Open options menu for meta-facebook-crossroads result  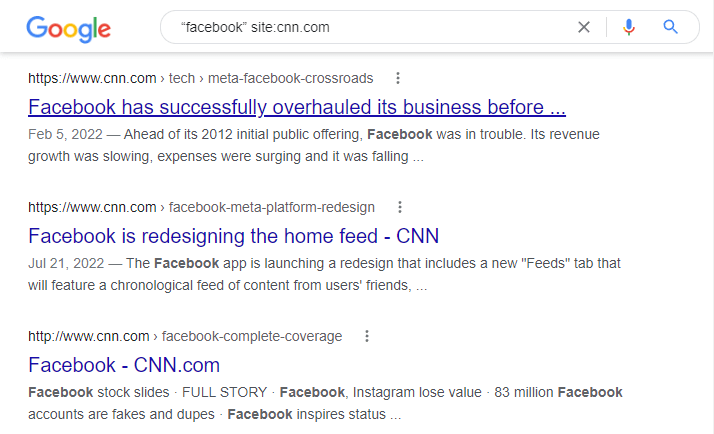[x=398, y=78]
